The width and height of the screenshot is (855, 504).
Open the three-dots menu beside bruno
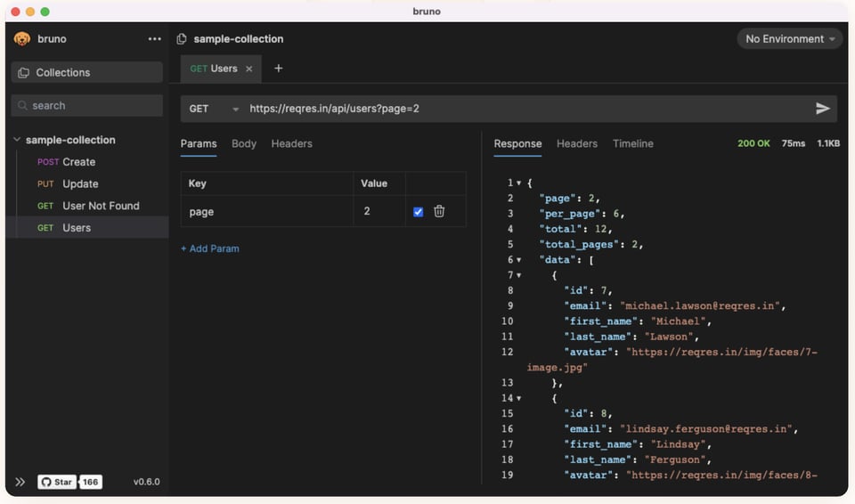point(155,39)
